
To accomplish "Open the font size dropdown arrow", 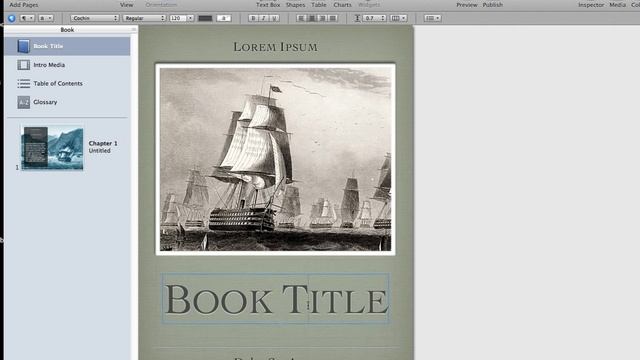I will [x=190, y=18].
